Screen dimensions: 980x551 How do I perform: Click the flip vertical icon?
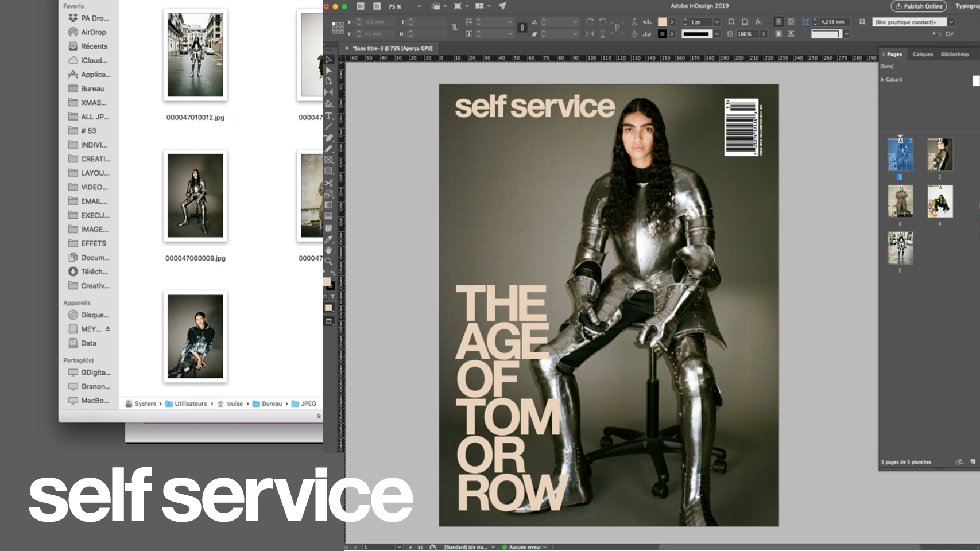coord(602,34)
